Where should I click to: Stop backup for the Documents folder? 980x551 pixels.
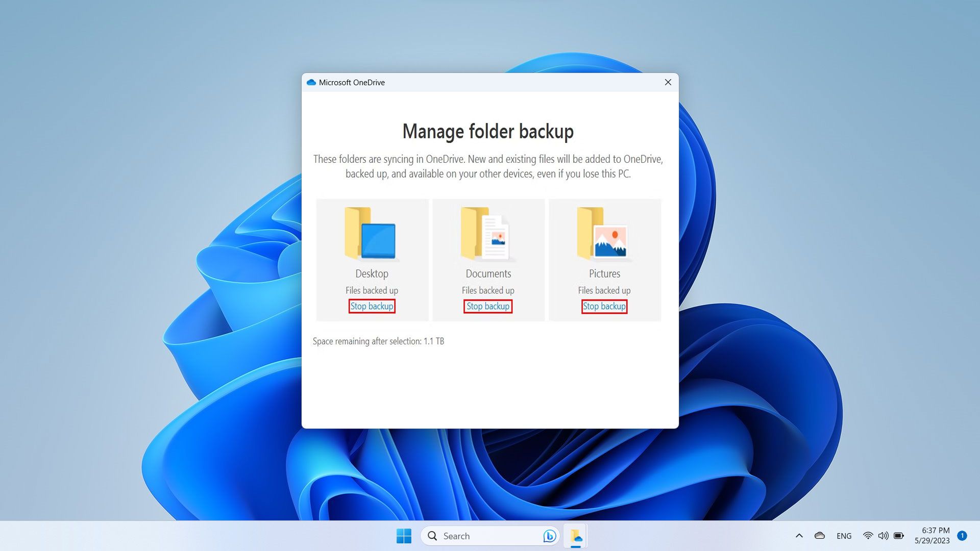point(488,306)
